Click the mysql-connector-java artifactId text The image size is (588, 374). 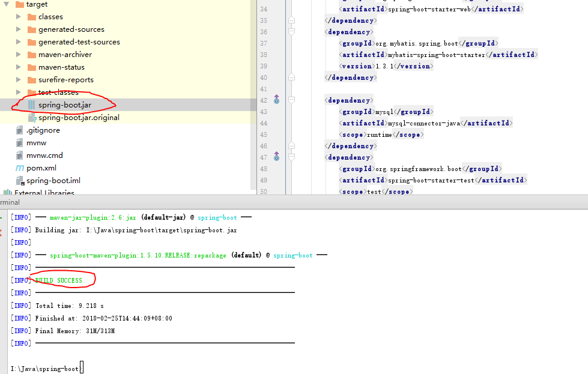pos(424,123)
